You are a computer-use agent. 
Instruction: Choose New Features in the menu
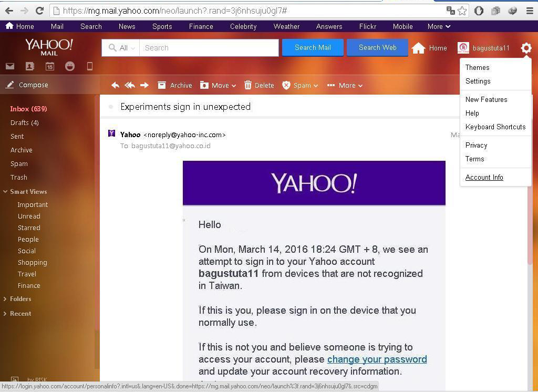486,99
